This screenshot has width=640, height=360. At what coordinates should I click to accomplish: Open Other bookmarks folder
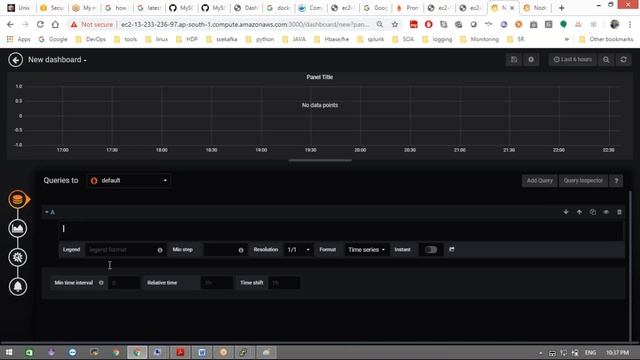pyautogui.click(x=606, y=39)
